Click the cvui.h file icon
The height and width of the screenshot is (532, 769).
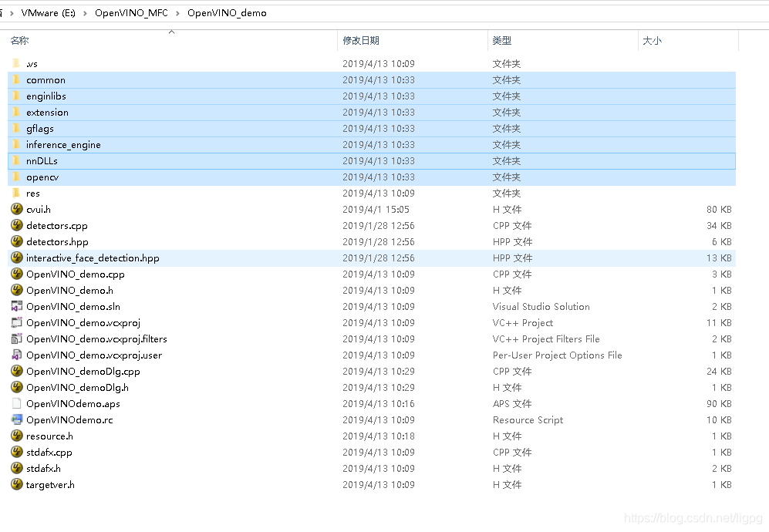click(x=17, y=209)
